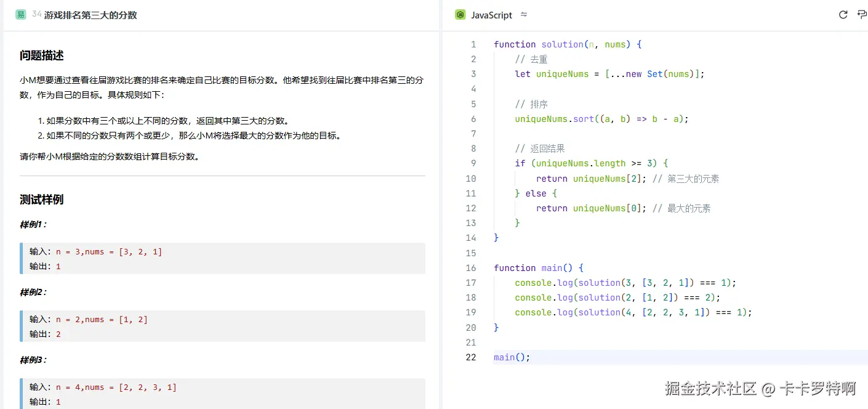
Task: Click the green JavaScript language icon
Action: click(460, 14)
